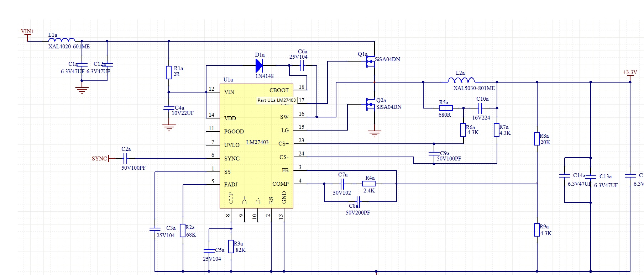Select the 2R value under R1a
Image resolution: width=644 pixels, height=275 pixels.
[177, 74]
